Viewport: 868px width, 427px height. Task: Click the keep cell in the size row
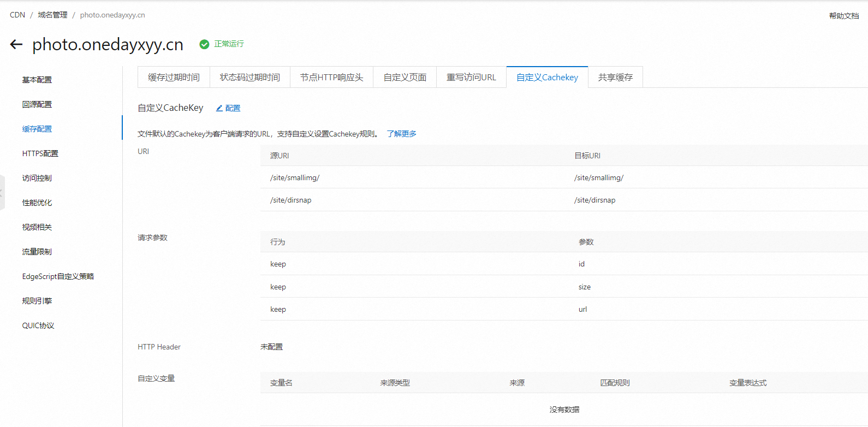(278, 287)
